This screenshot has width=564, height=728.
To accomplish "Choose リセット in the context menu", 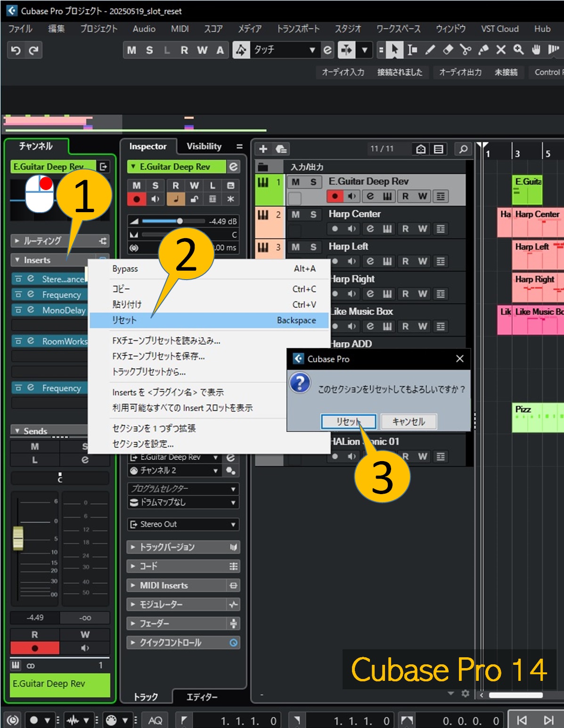I will point(209,320).
